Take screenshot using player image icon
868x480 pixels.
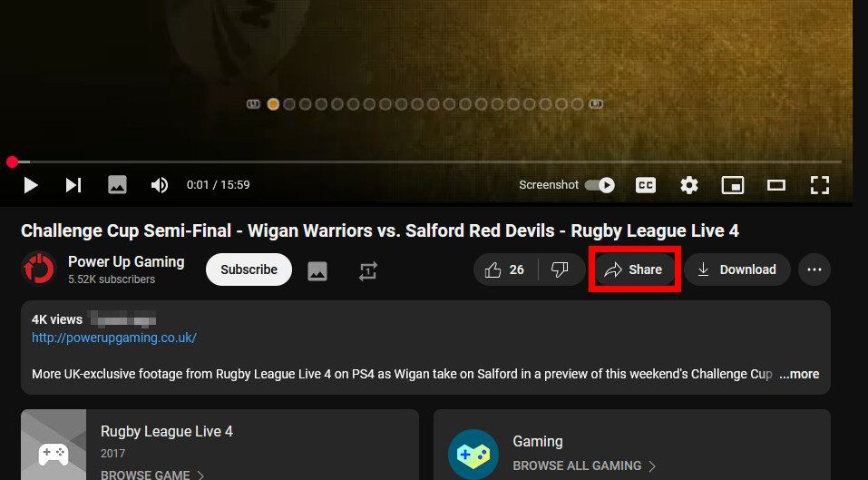tap(117, 185)
